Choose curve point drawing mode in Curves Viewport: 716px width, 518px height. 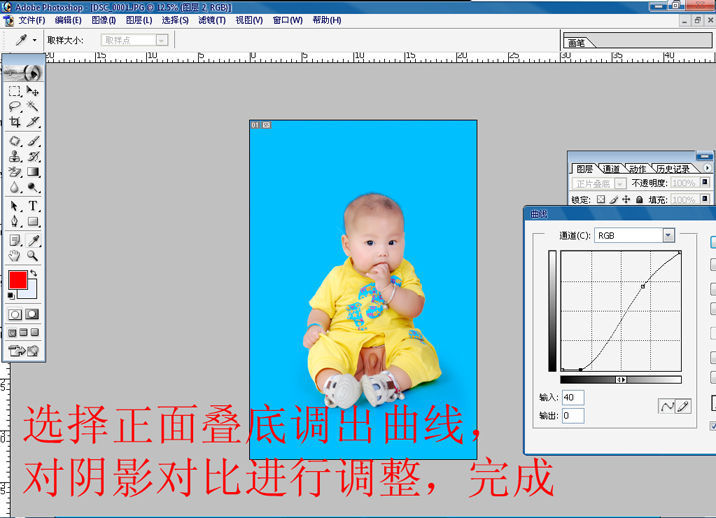click(666, 406)
